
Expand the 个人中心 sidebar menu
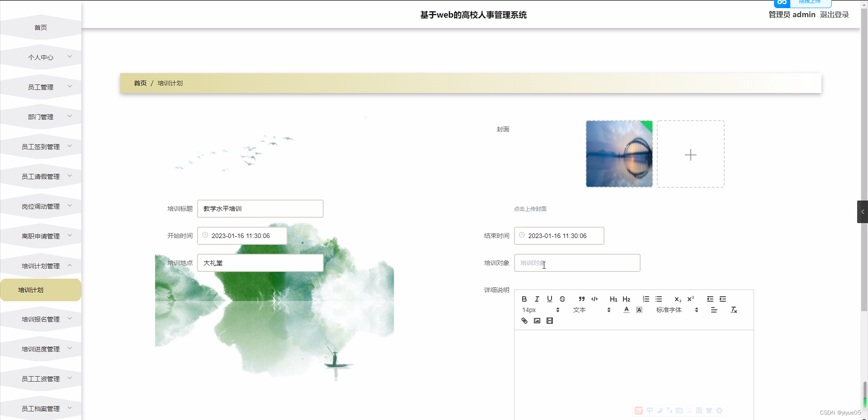click(41, 57)
